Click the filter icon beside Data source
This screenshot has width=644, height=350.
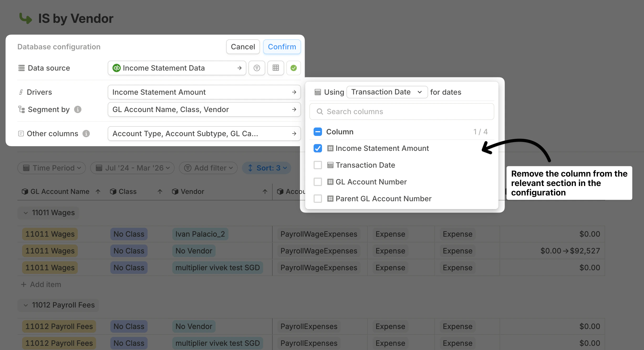point(257,68)
